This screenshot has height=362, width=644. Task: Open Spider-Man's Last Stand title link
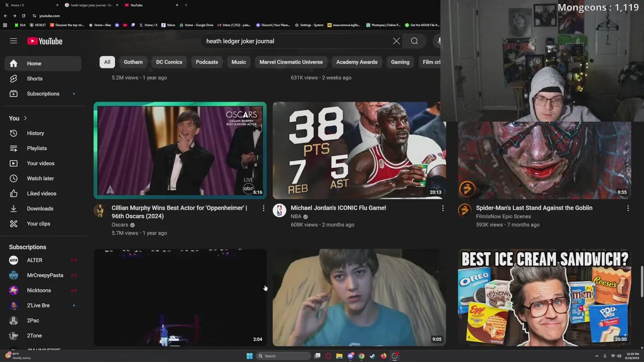(x=534, y=208)
